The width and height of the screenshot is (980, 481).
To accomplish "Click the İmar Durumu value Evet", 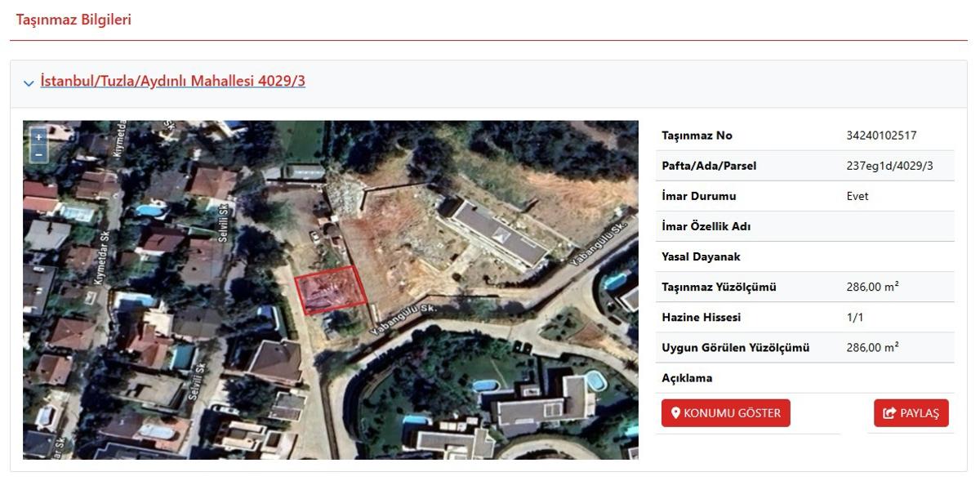I will pyautogui.click(x=857, y=196).
